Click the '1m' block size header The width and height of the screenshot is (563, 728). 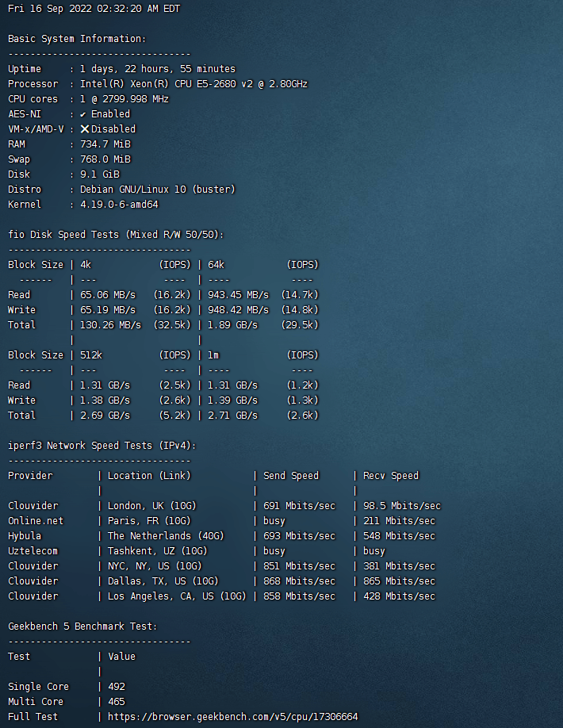point(213,355)
